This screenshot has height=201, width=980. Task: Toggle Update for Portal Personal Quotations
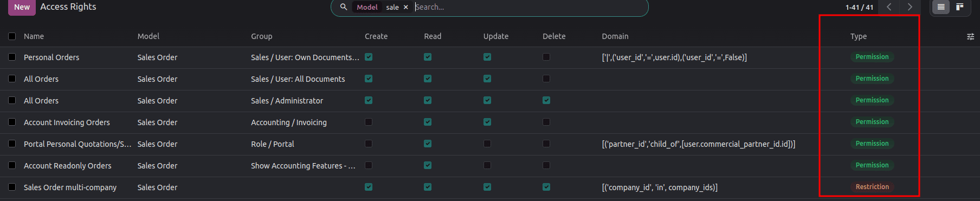(487, 144)
